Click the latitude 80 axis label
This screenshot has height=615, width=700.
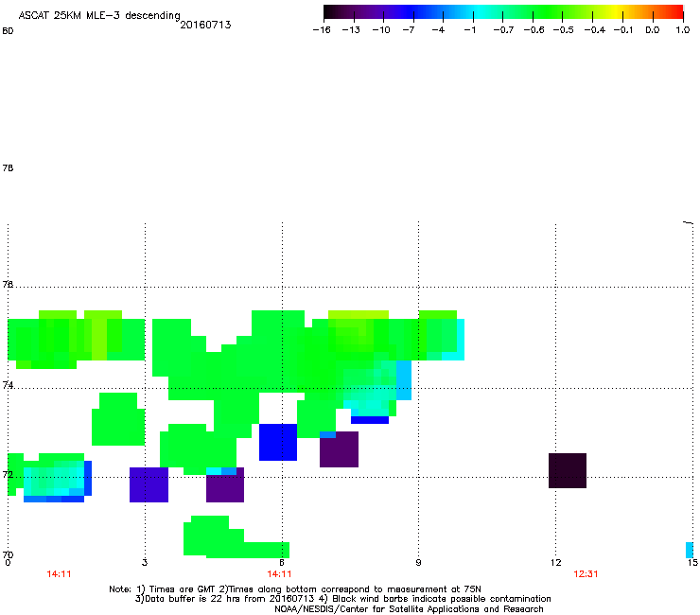coord(8,31)
